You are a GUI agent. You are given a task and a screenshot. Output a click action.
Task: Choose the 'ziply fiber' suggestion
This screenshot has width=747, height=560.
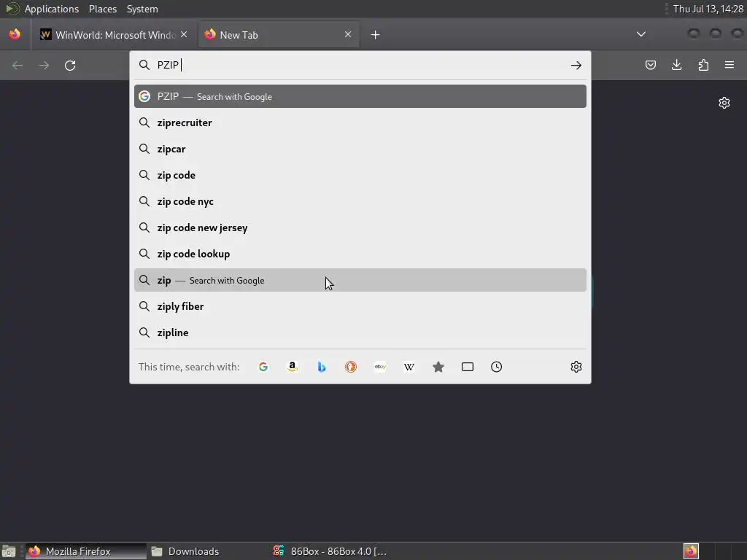pos(360,306)
